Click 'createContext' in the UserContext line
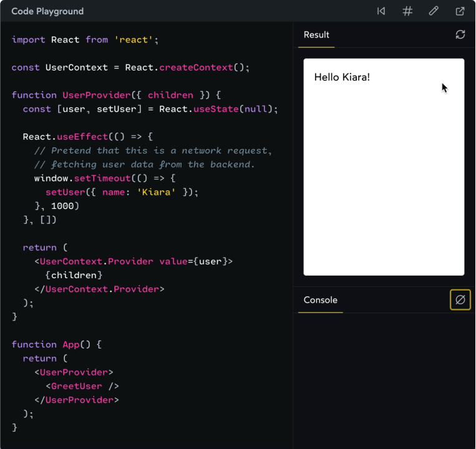Image resolution: width=476 pixels, height=449 pixels. [x=196, y=67]
